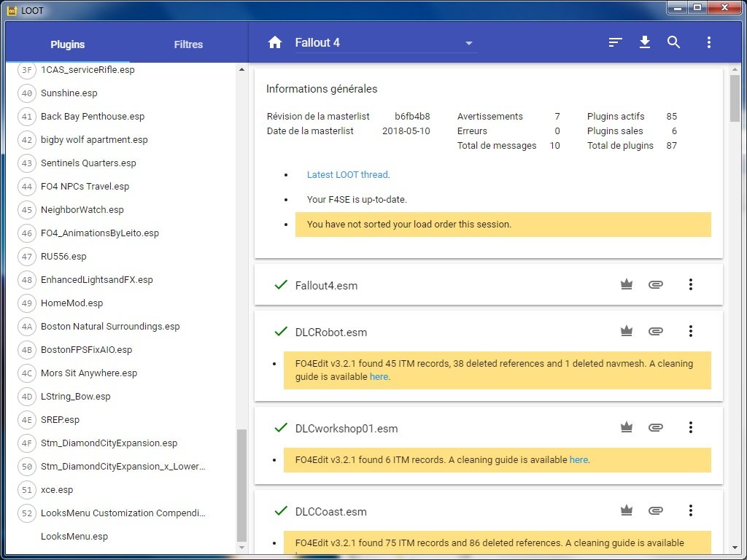Click crown icon on DLCCoast.esm card

(x=627, y=511)
